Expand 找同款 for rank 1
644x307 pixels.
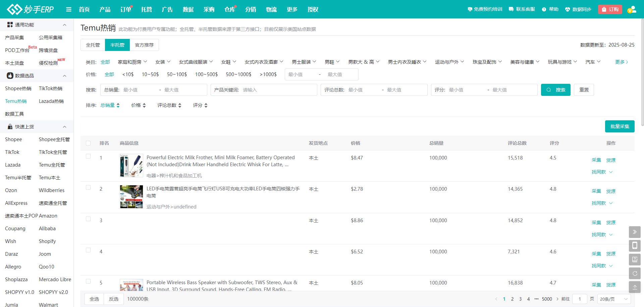pos(602,172)
